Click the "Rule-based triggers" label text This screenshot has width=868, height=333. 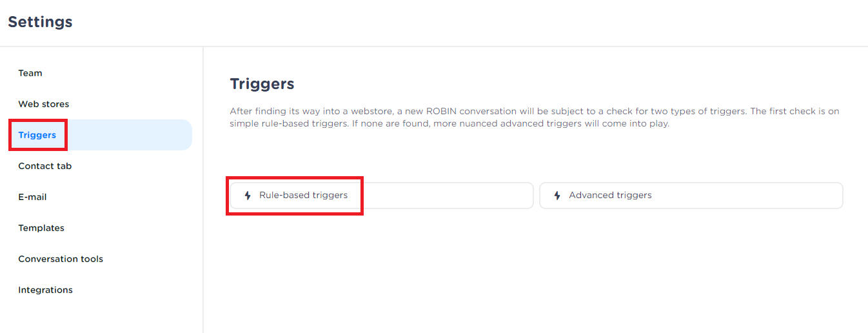(x=303, y=196)
